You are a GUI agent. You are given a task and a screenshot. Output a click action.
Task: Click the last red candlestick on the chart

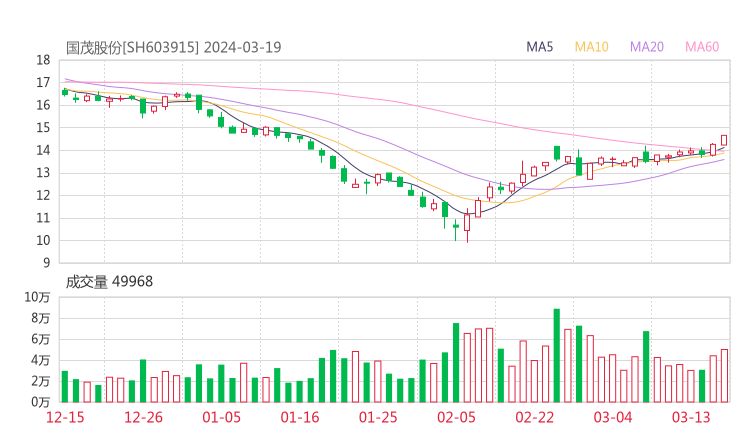click(x=724, y=140)
